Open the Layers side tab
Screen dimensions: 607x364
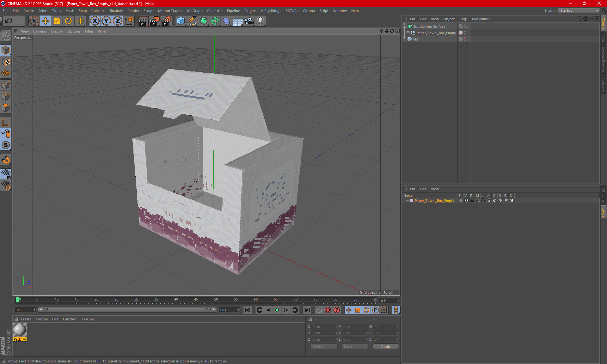click(x=603, y=212)
